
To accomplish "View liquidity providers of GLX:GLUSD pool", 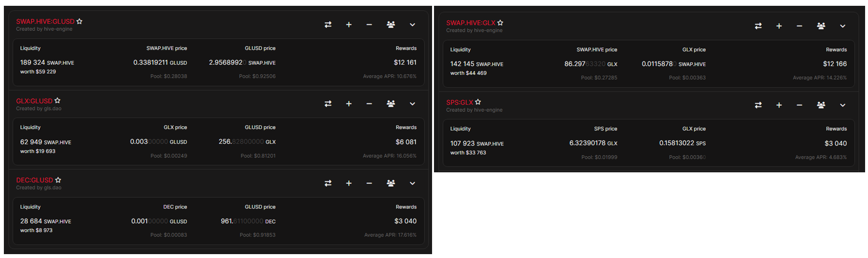I will pyautogui.click(x=391, y=104).
